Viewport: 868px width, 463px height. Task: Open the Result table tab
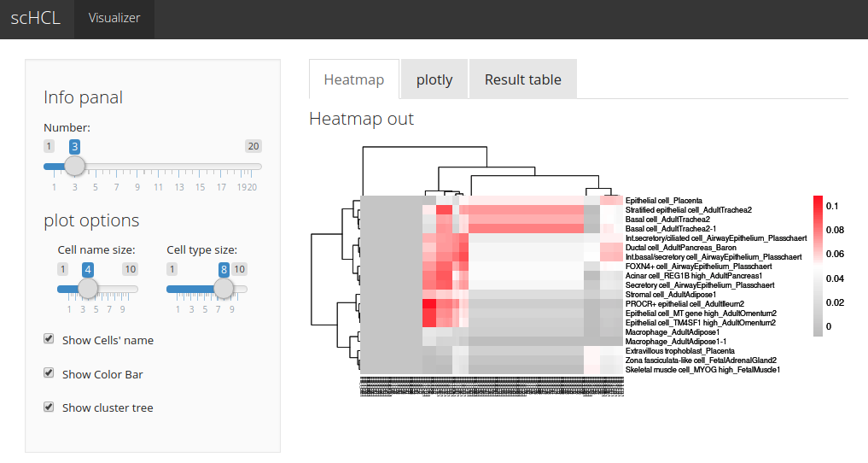(522, 79)
